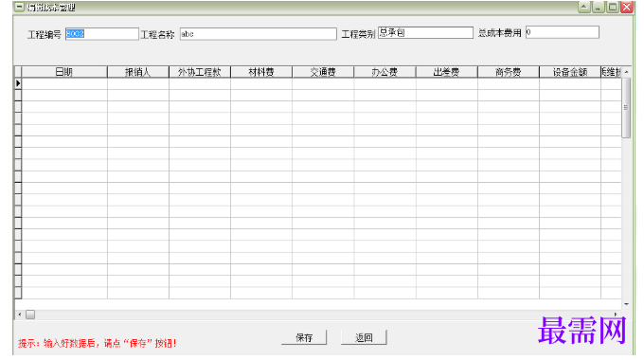Click the first empty cell under 日期

(x=64, y=83)
